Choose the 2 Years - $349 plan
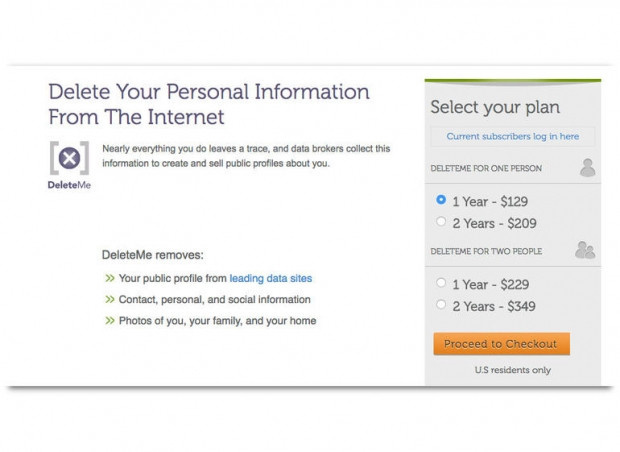This screenshot has width=620, height=452. (x=441, y=304)
